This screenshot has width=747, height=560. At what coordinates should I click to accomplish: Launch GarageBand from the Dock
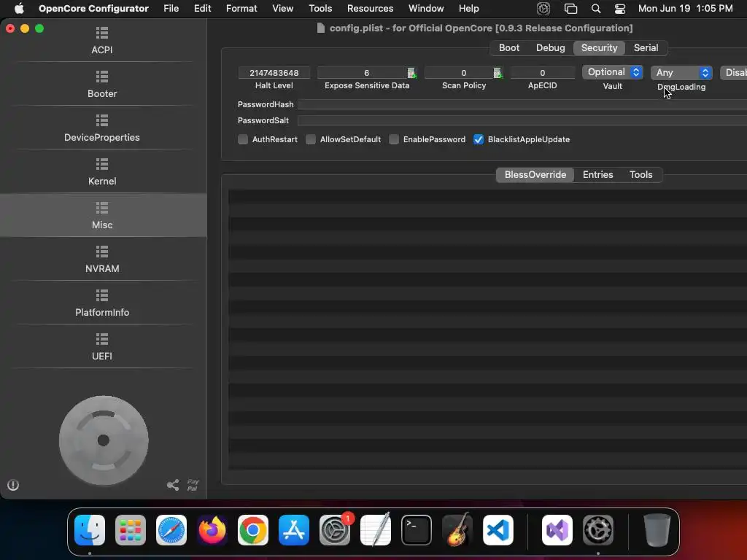click(x=457, y=530)
